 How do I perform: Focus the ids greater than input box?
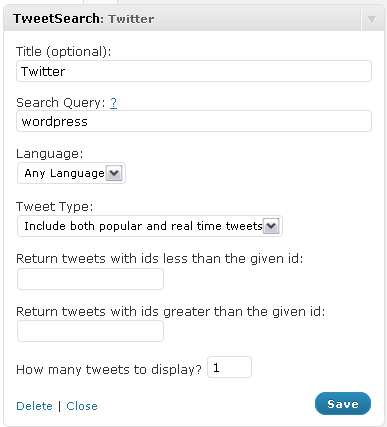[x=90, y=331]
